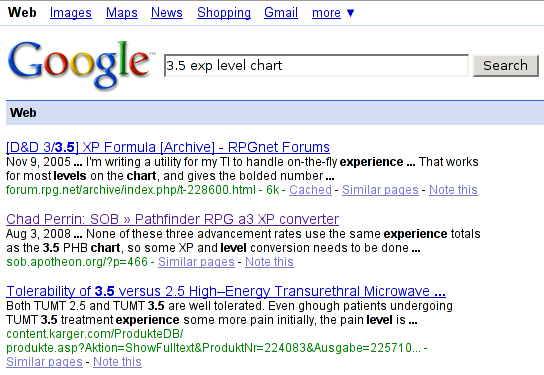Open Similar pages for sob.apotheon.org result

[196, 262]
